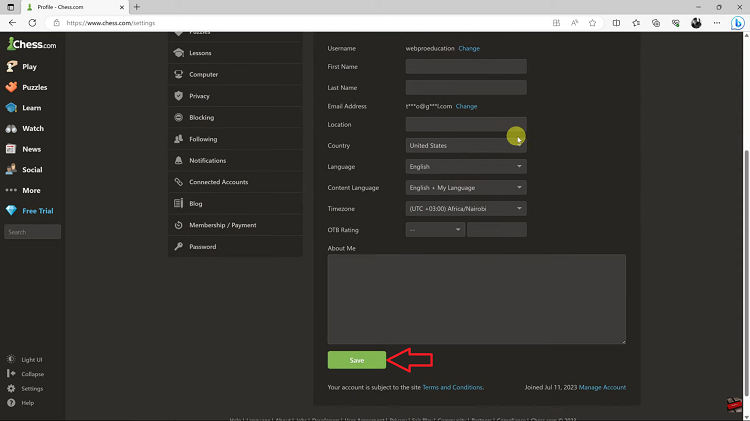Click into the About Me text area
The width and height of the screenshot is (750, 421).
[476, 299]
